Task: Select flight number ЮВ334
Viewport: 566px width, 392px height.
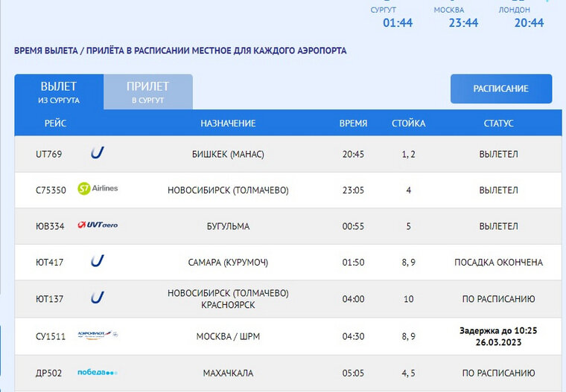Action: [x=50, y=226]
